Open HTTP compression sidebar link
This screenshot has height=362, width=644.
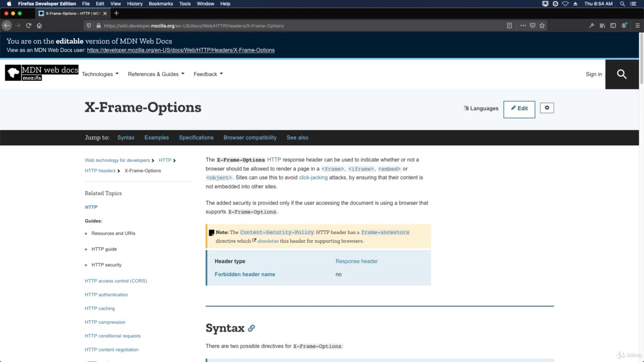105,322
